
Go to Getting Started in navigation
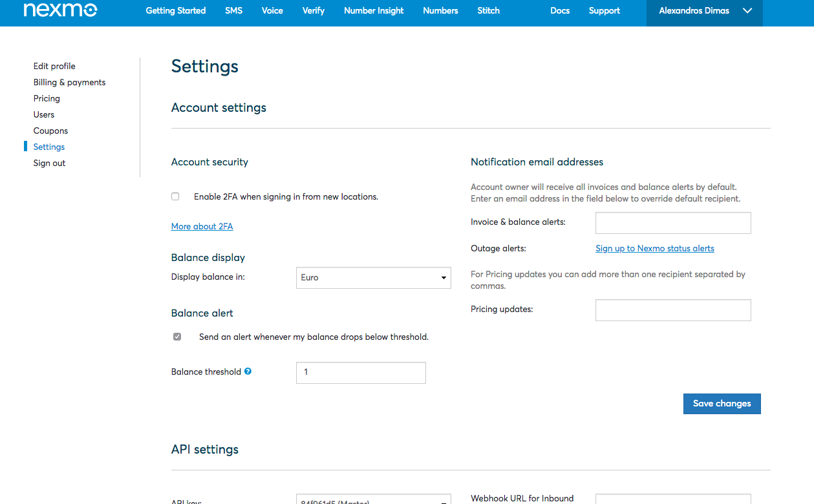coord(175,11)
